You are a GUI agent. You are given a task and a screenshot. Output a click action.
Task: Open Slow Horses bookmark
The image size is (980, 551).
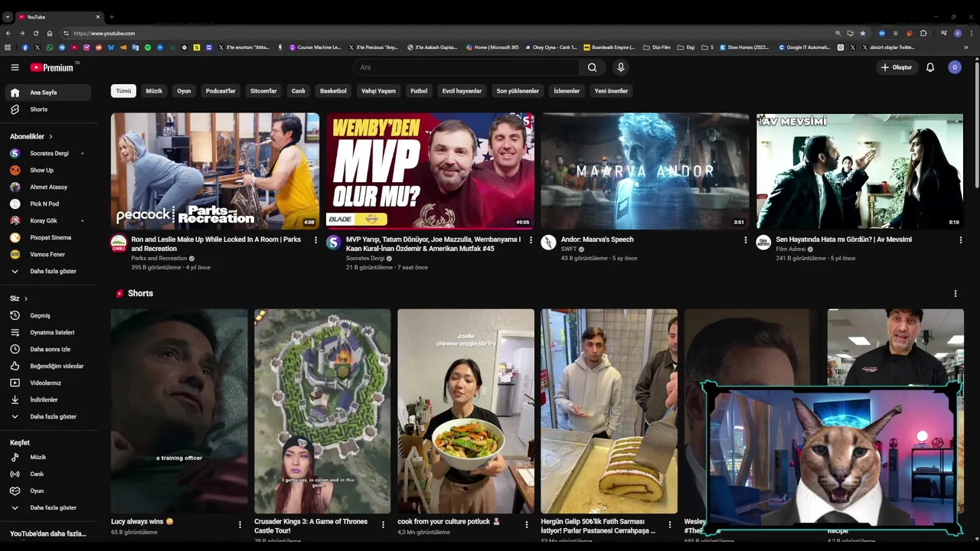pos(743,47)
